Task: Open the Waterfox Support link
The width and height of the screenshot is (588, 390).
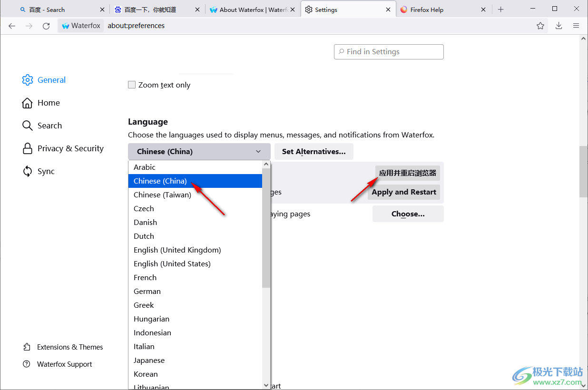Action: (58, 364)
